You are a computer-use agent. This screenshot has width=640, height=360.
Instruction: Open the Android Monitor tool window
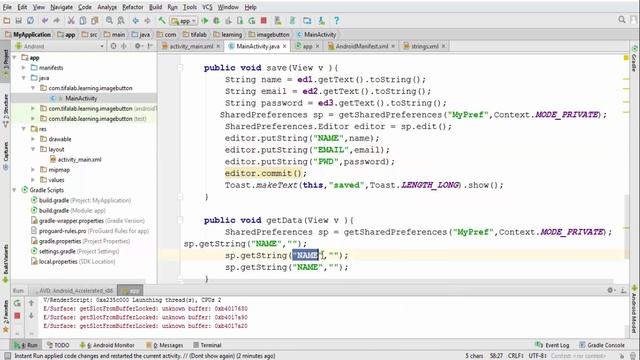pyautogui.click(x=107, y=345)
